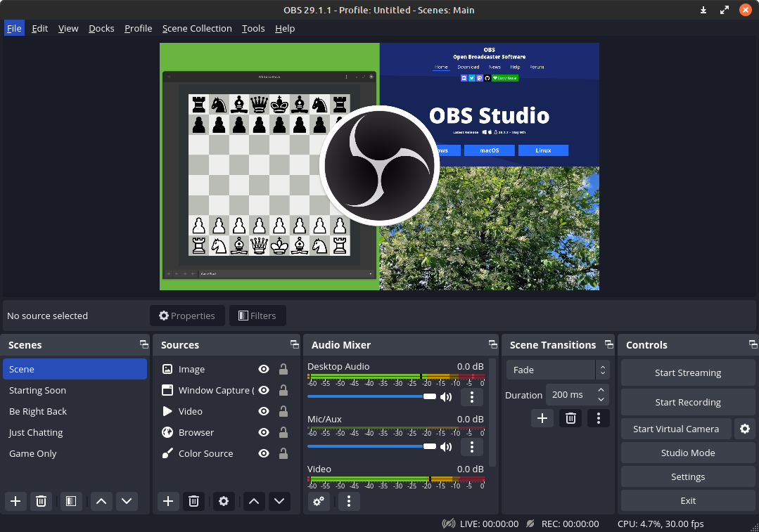The height and width of the screenshot is (532, 759).
Task: Open scene filters icon in Scenes toolbar
Action: click(70, 501)
